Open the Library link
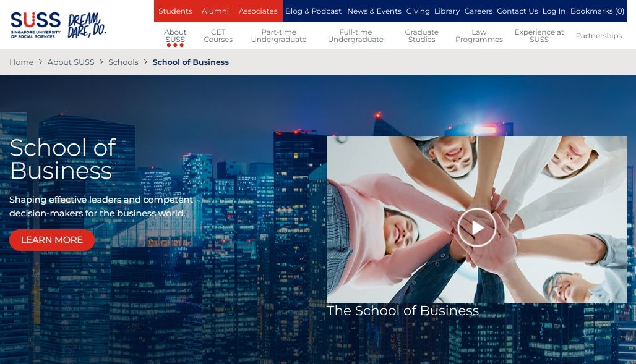 click(x=447, y=11)
